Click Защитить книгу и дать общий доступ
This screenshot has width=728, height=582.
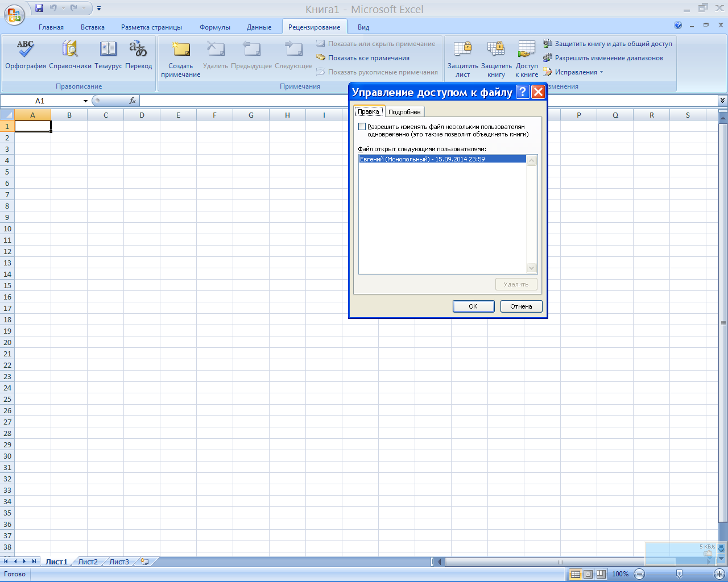pyautogui.click(x=607, y=44)
